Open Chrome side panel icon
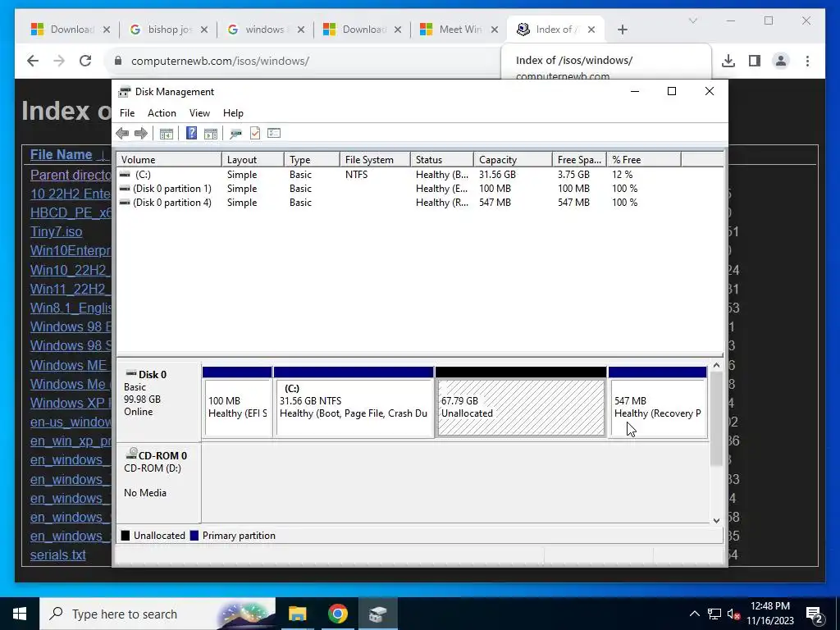Image resolution: width=840 pixels, height=630 pixels. pyautogui.click(x=755, y=61)
